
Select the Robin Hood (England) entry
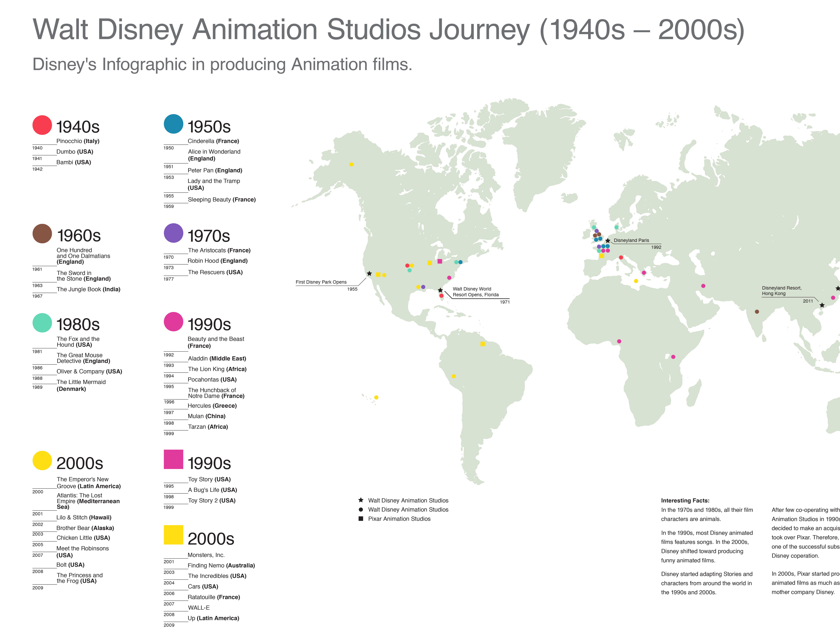pos(218,261)
